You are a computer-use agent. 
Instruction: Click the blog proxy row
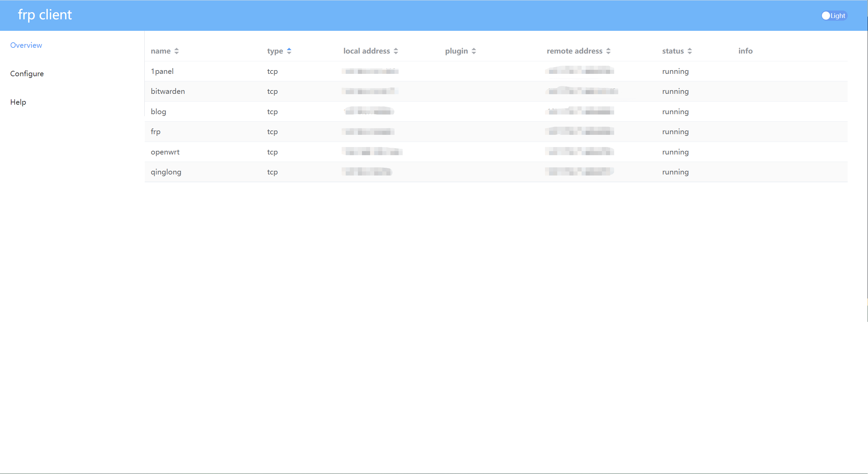[158, 112]
